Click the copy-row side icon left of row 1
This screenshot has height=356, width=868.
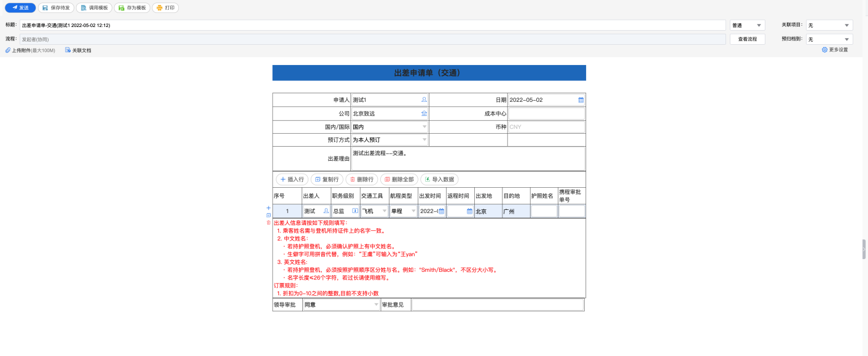pos(268,215)
